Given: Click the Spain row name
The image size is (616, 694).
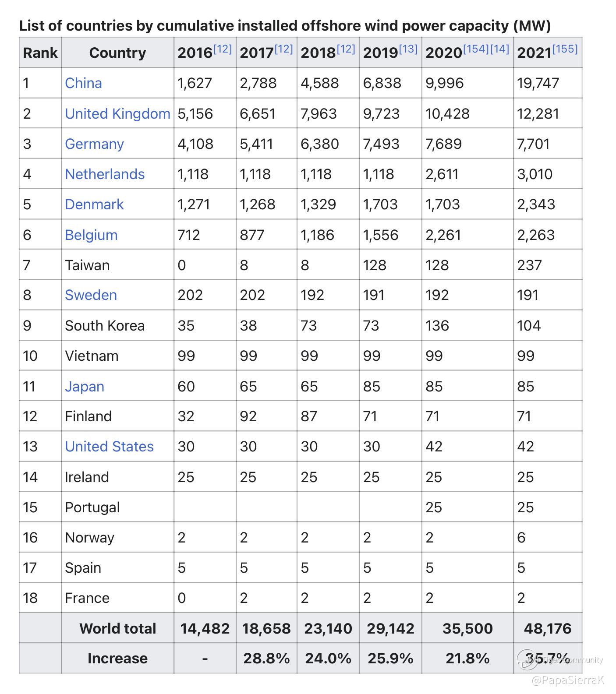Looking at the screenshot, I should click(83, 568).
